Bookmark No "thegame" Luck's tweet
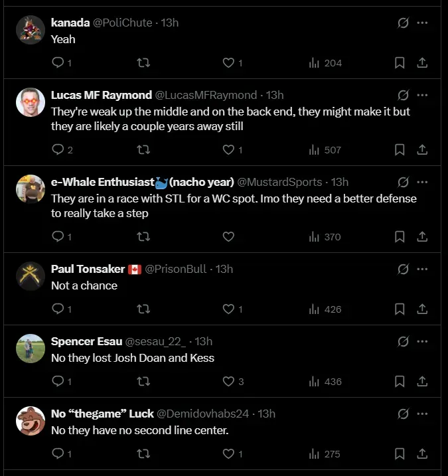 (x=400, y=455)
